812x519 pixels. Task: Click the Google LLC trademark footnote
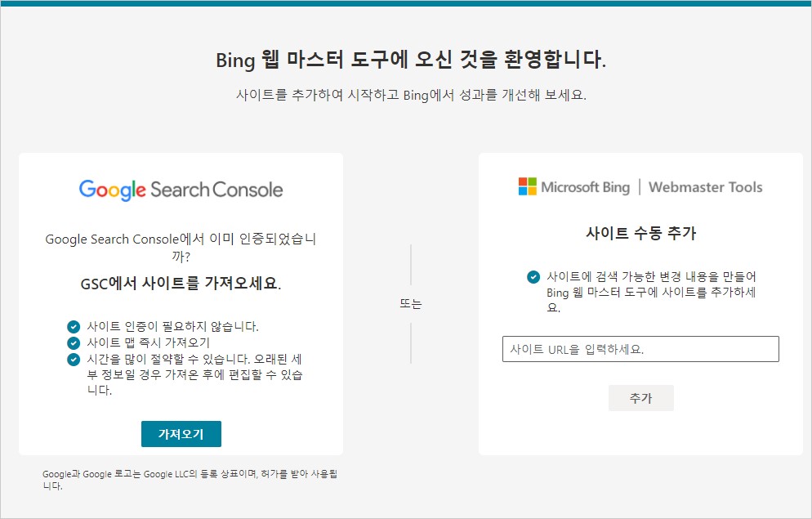(190, 480)
